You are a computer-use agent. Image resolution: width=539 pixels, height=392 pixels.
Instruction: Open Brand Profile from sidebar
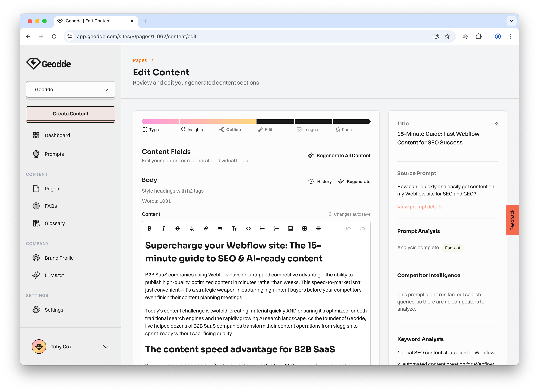tap(59, 258)
